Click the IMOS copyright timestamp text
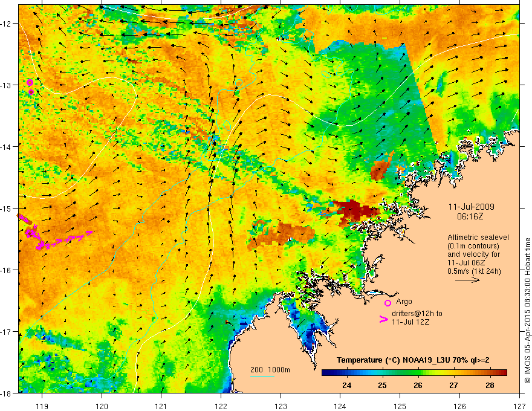The image size is (532, 411). 527,311
